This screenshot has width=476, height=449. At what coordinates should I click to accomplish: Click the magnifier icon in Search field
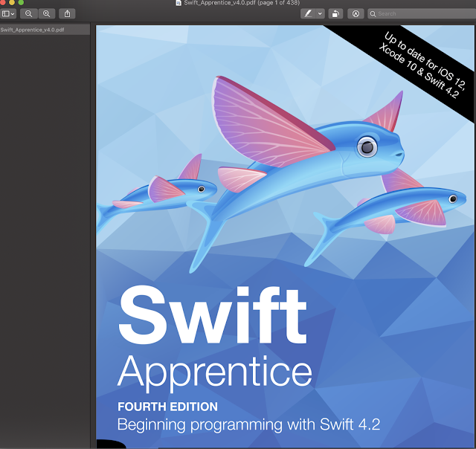click(x=373, y=13)
